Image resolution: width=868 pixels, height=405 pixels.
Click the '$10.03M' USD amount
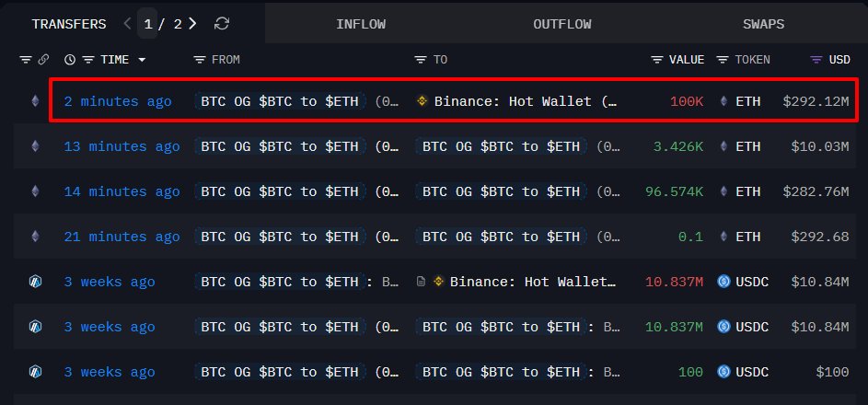tap(820, 146)
